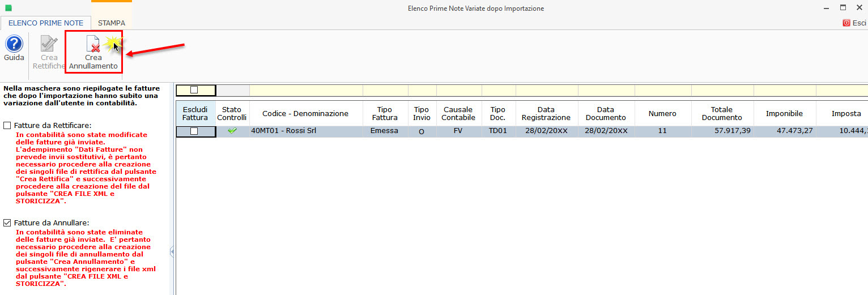
Task: Click the Crea Rettifiche icon
Action: 49,44
